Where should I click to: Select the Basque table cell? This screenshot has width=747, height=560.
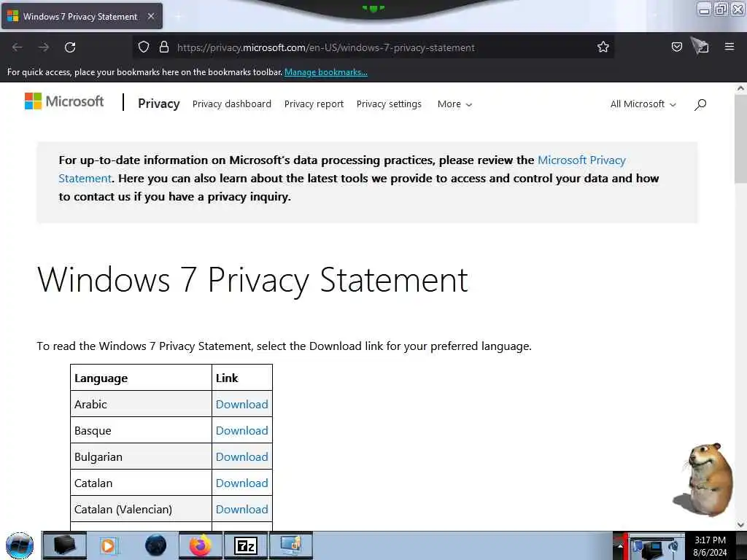coord(141,430)
